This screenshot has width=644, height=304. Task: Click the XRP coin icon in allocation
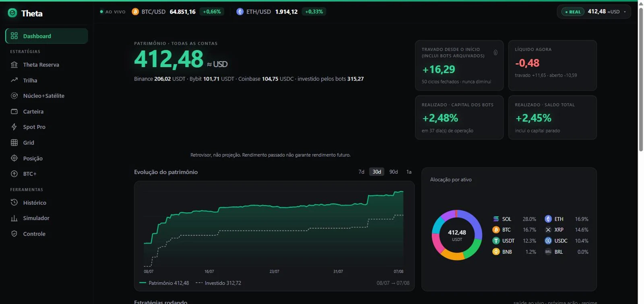pyautogui.click(x=548, y=230)
